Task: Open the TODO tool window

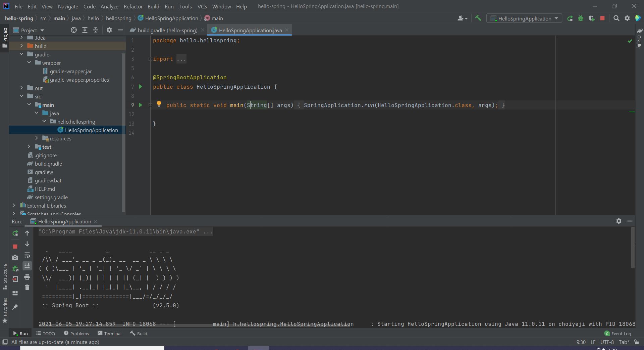Action: click(45, 333)
